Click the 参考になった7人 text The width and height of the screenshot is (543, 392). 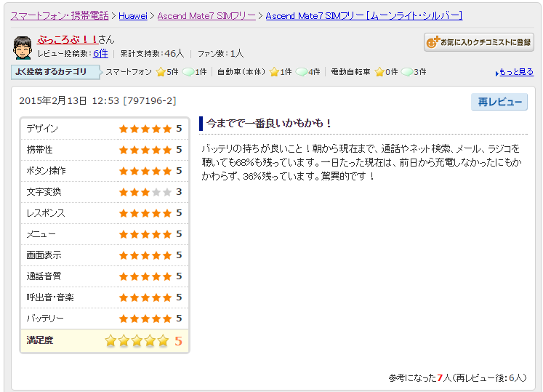point(419,377)
